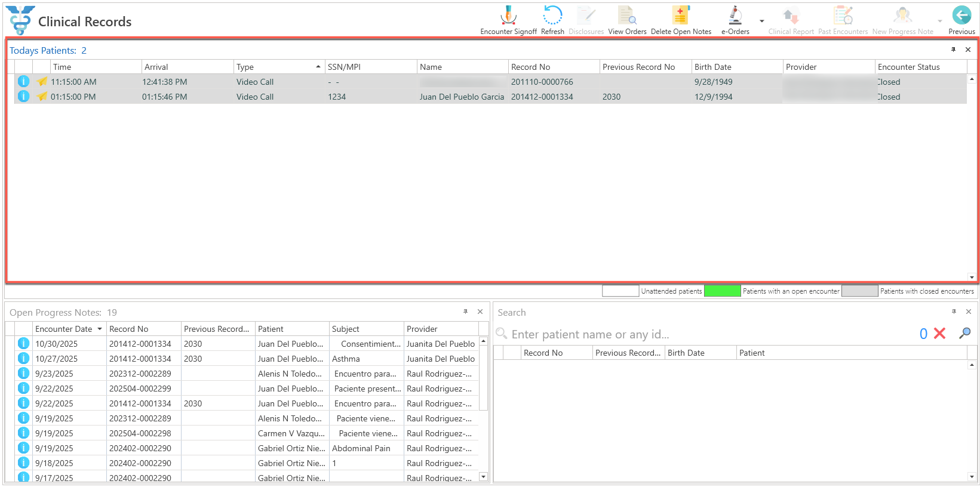The height and width of the screenshot is (487, 980).
Task: Sort search results by Birth Date column
Action: [701, 353]
